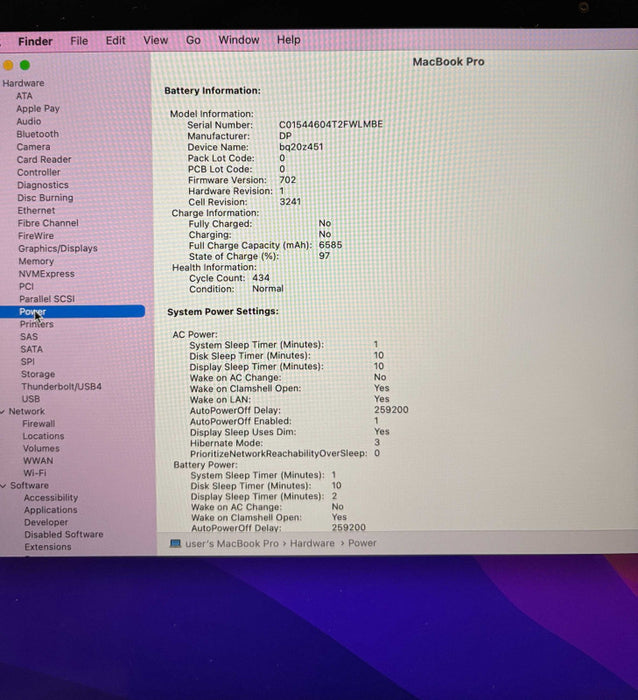Open the Window menu
This screenshot has height=700, width=638.
tap(238, 40)
